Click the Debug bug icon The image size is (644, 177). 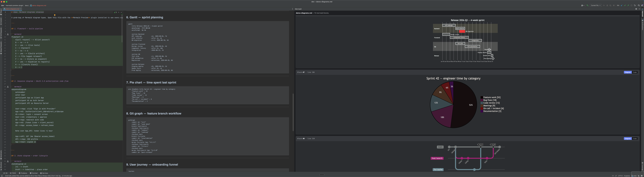click(x=607, y=6)
